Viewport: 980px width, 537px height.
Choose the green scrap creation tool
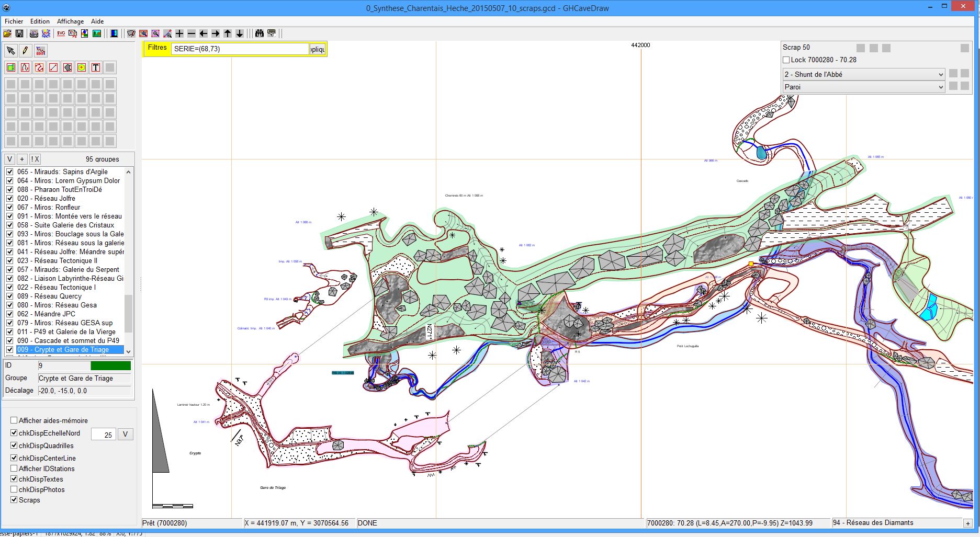pos(11,67)
